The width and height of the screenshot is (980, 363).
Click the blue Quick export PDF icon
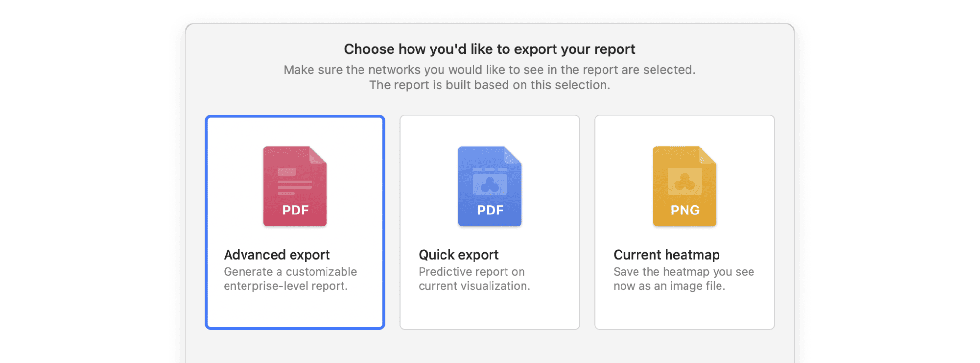pyautogui.click(x=490, y=186)
